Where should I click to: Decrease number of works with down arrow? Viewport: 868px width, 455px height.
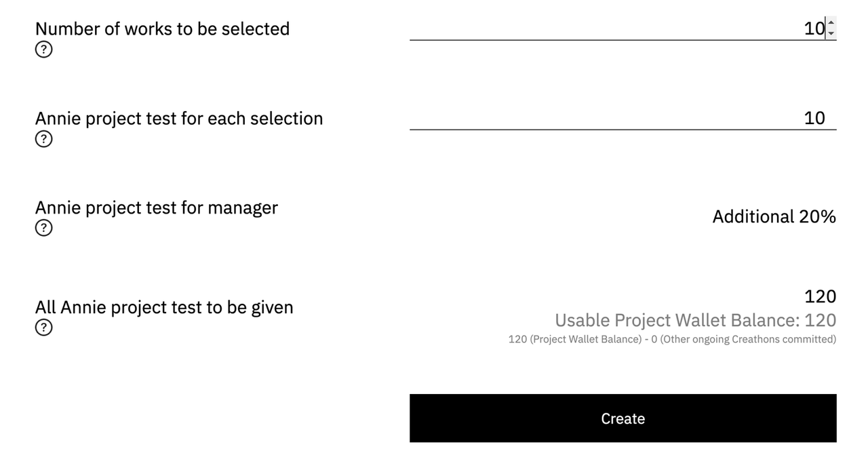point(831,33)
